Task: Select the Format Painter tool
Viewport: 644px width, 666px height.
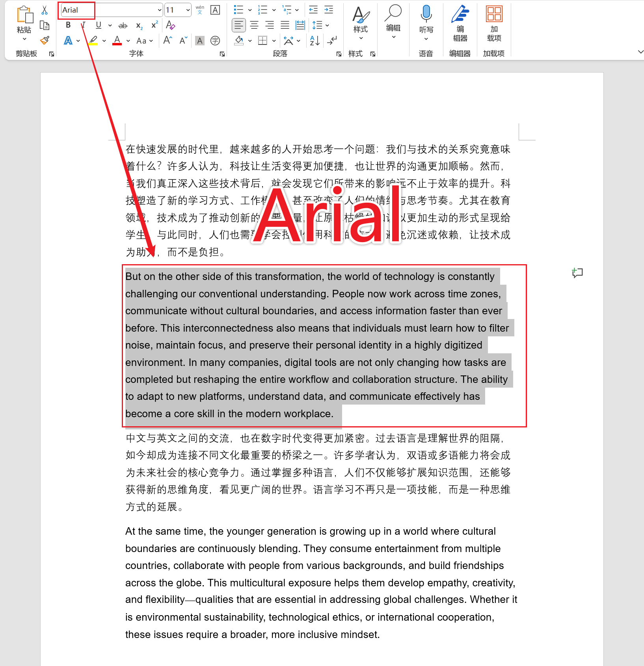Action: [x=45, y=41]
